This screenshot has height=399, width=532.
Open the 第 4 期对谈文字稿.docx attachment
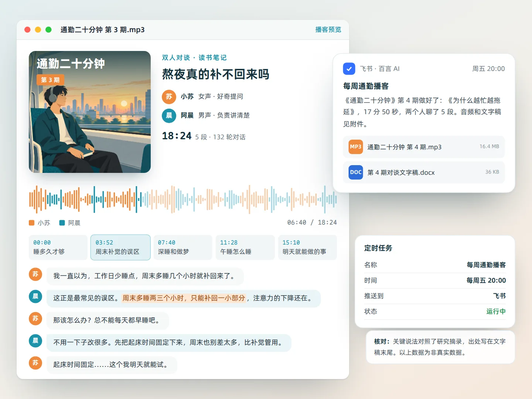(424, 172)
